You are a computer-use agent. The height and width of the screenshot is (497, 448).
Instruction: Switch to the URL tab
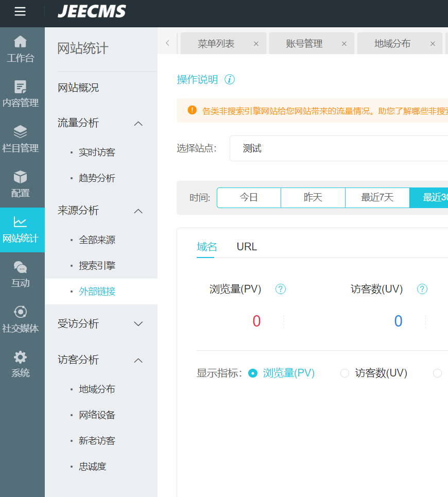pyautogui.click(x=247, y=247)
